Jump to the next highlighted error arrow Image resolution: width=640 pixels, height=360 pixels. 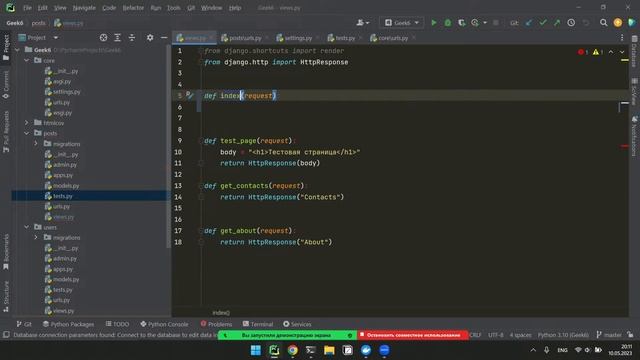point(622,52)
